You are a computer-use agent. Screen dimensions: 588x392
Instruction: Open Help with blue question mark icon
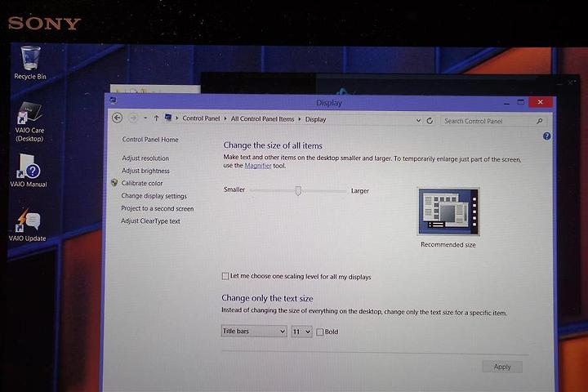point(546,136)
